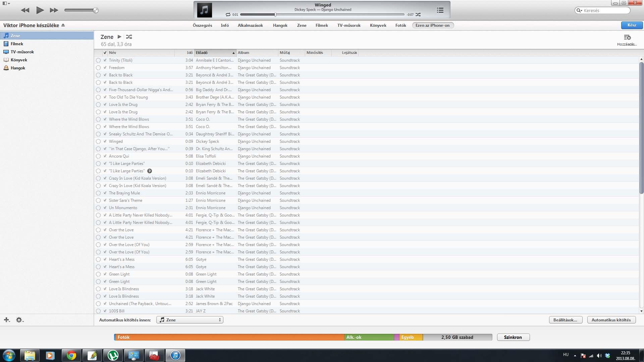Toggle the check-all box in column header
This screenshot has height=362, width=644.
(105, 53)
